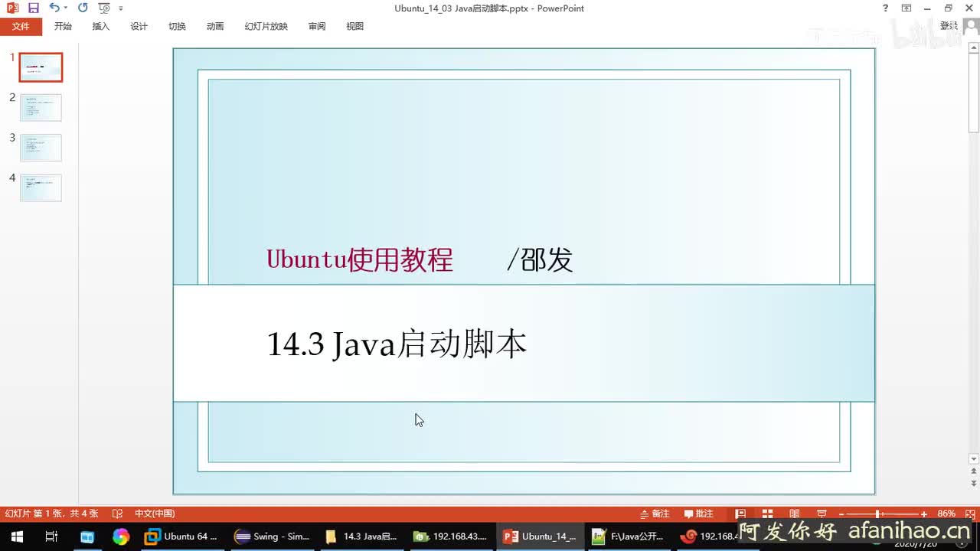Switch to the 插入 (Insert) ribbon tab
980x551 pixels.
click(101, 26)
